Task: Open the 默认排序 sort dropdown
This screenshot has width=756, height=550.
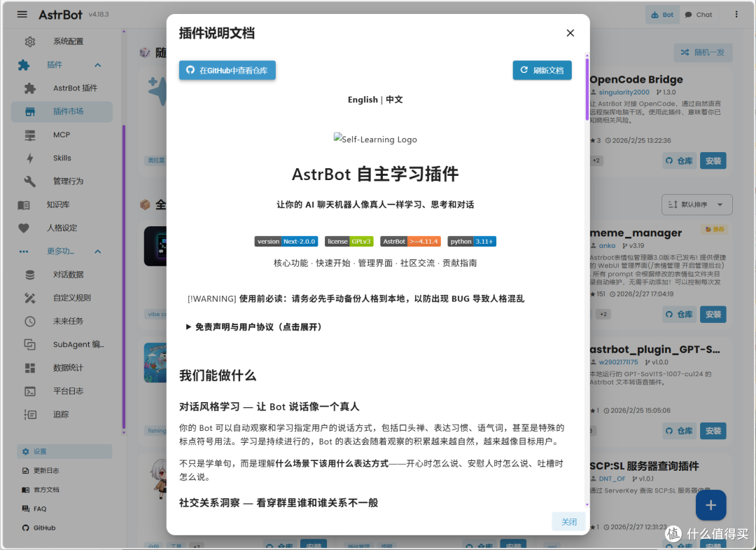Action: pos(696,205)
